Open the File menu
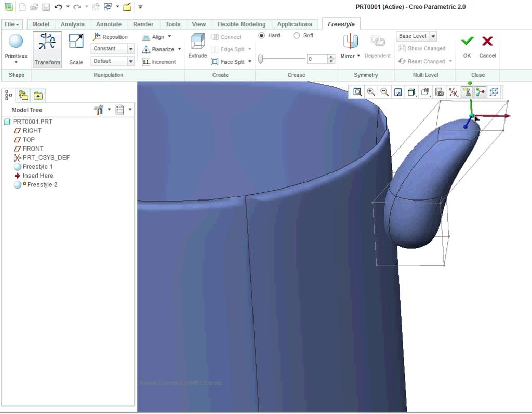This screenshot has height=414, width=532. point(12,24)
